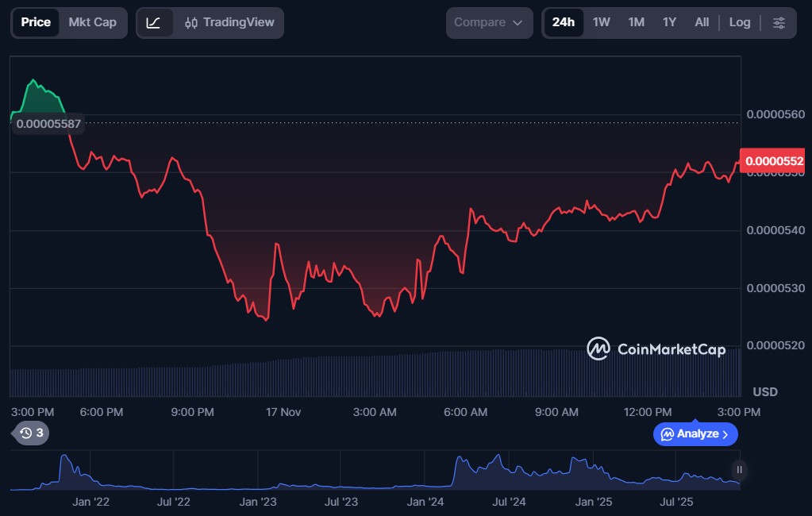Screen dimensions: 812x516
Task: Switch to Mkt Cap view
Action: click(x=92, y=22)
